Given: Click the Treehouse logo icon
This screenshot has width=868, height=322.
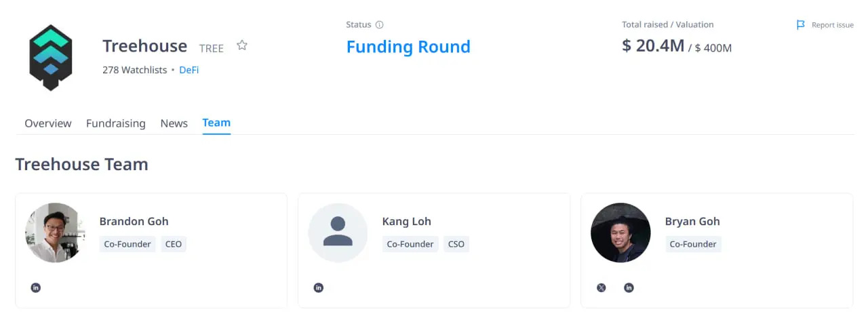Looking at the screenshot, I should pos(50,58).
